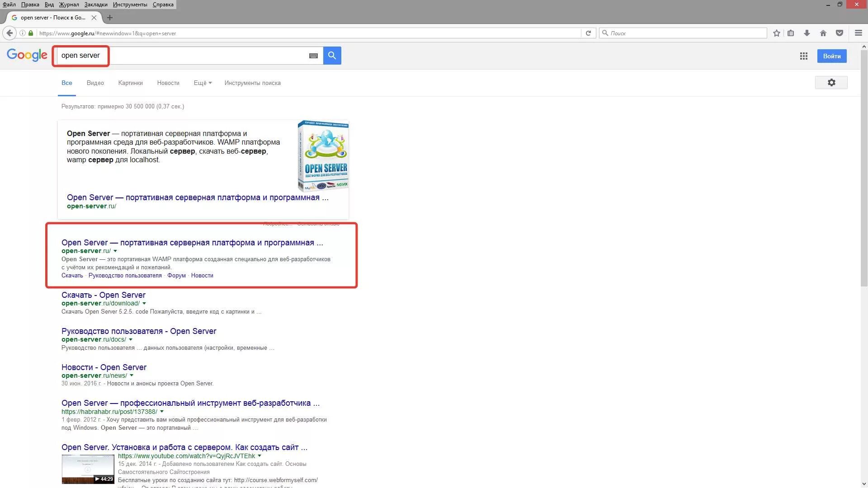Switch to the Картинки search tab
Viewport: 868px width, 488px height.
(x=130, y=83)
